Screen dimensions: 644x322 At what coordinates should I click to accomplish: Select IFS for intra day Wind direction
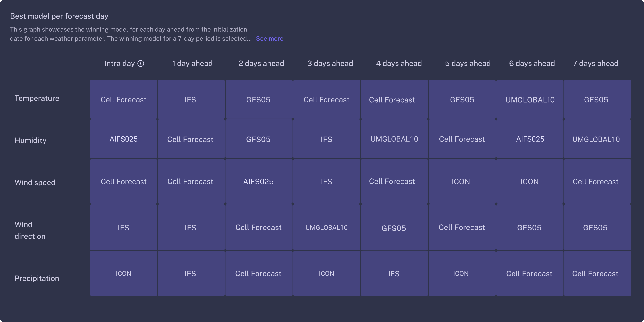click(x=123, y=227)
